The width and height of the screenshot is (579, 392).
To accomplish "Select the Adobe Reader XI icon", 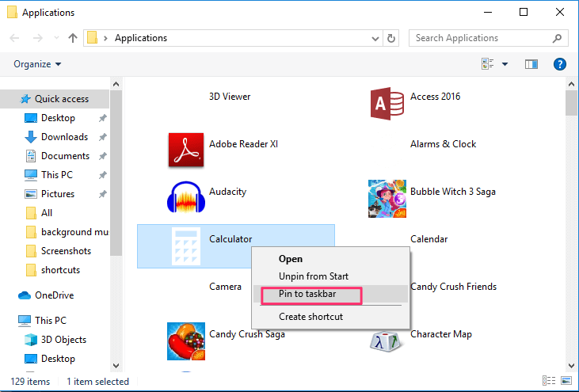I will pos(185,150).
